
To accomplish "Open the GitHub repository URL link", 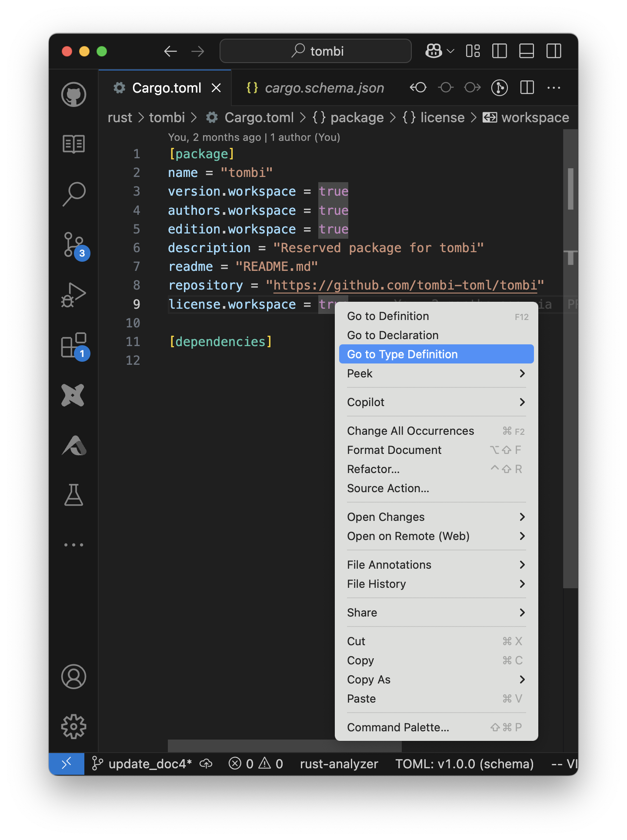I will (x=405, y=285).
